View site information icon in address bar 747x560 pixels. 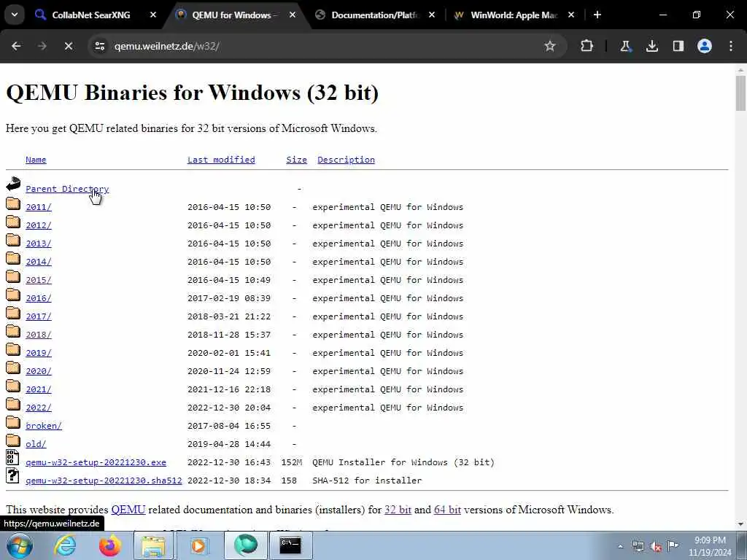tap(99, 46)
